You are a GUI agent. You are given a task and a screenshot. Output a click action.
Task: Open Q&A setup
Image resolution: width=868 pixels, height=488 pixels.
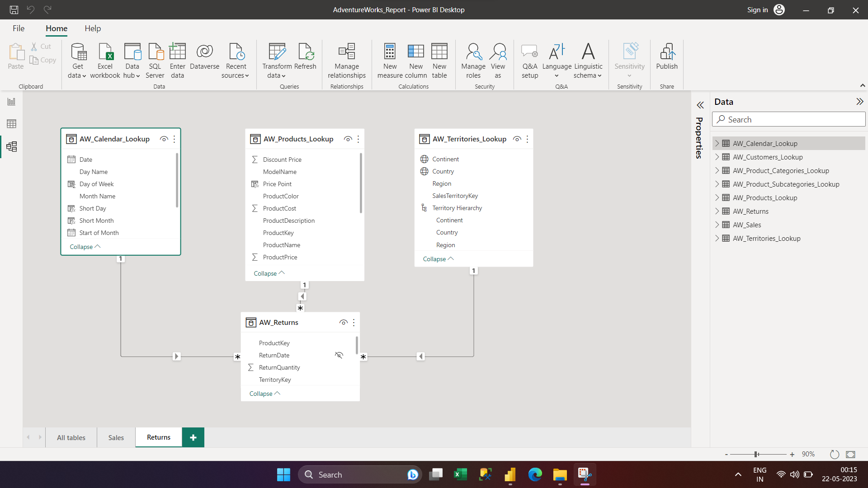pos(530,61)
